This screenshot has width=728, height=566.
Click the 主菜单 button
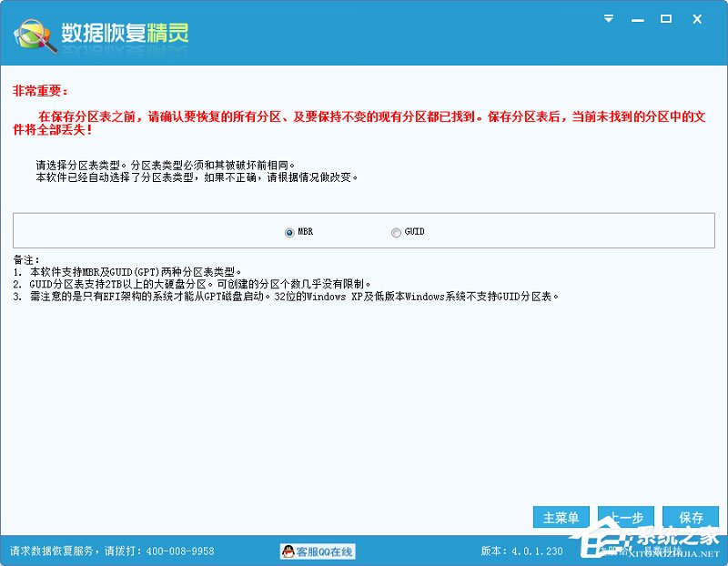coord(561,517)
